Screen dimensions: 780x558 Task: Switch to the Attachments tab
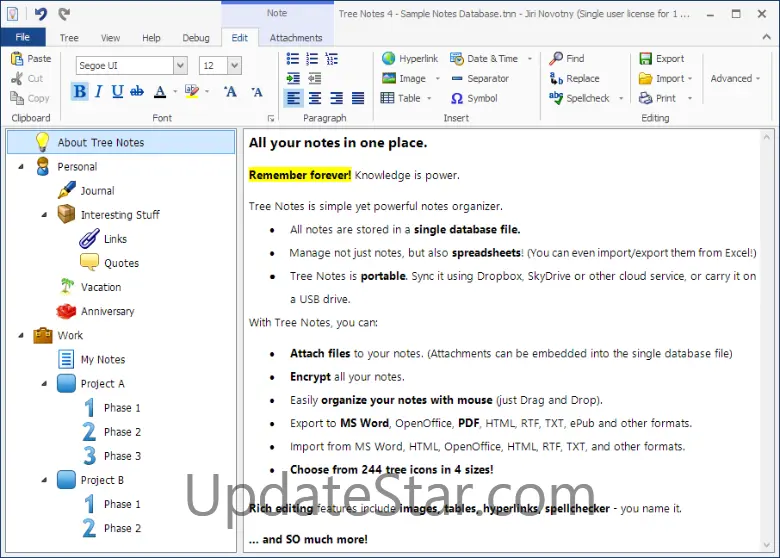(x=296, y=38)
